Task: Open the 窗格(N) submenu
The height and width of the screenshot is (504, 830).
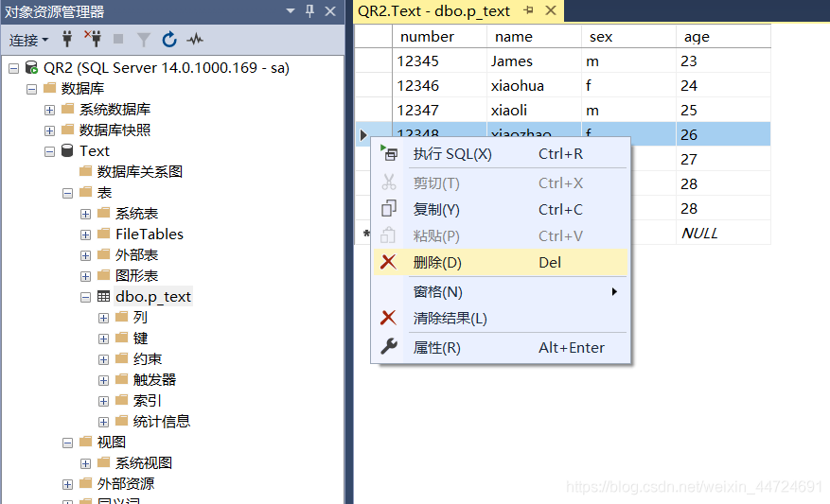Action: (501, 292)
